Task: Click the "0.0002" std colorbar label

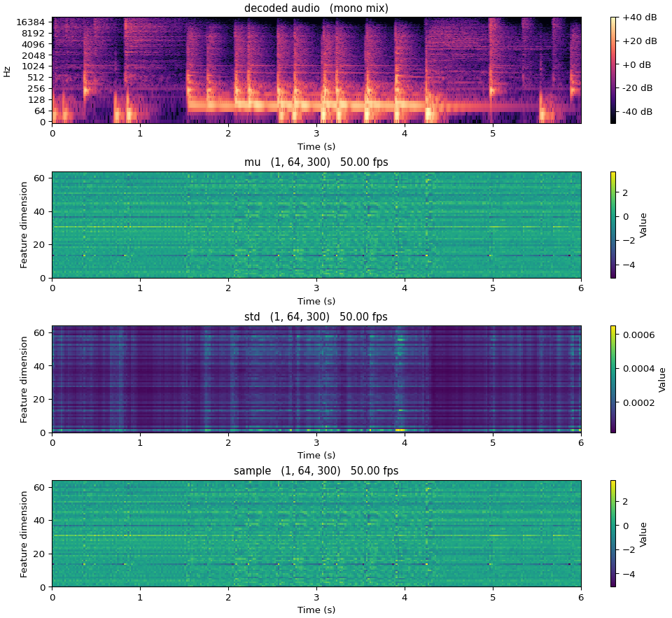Action: tap(638, 403)
